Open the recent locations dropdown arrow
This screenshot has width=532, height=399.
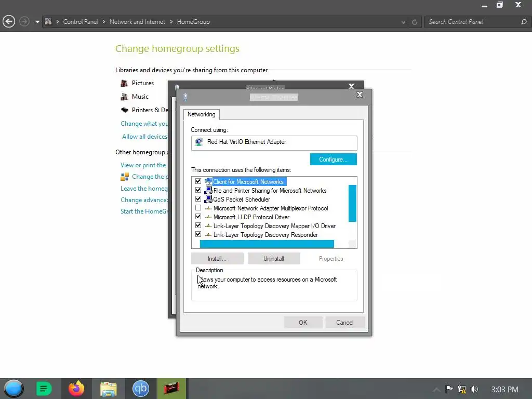[x=37, y=22]
